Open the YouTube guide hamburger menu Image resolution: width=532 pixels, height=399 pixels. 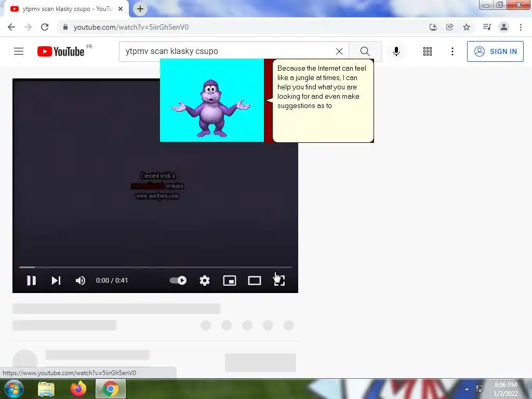click(19, 51)
